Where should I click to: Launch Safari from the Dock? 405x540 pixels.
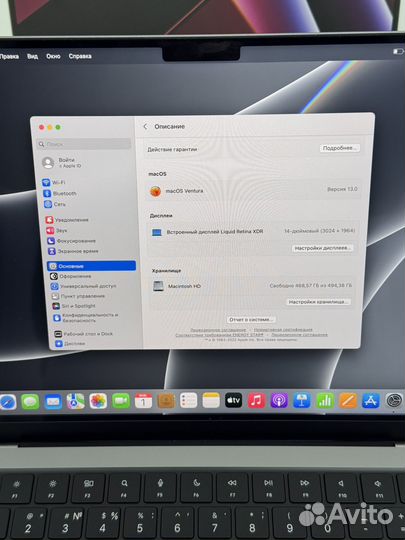[8, 402]
